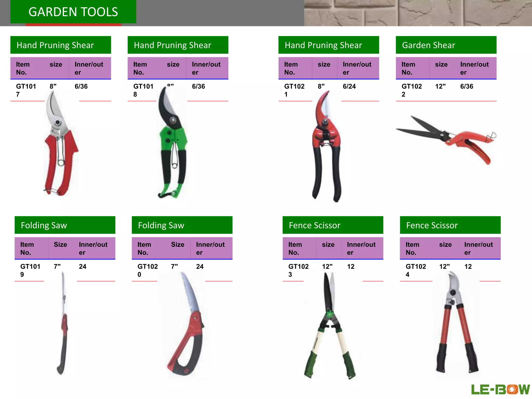Select the Garden Shear heading
532x399 pixels.
tap(446, 45)
